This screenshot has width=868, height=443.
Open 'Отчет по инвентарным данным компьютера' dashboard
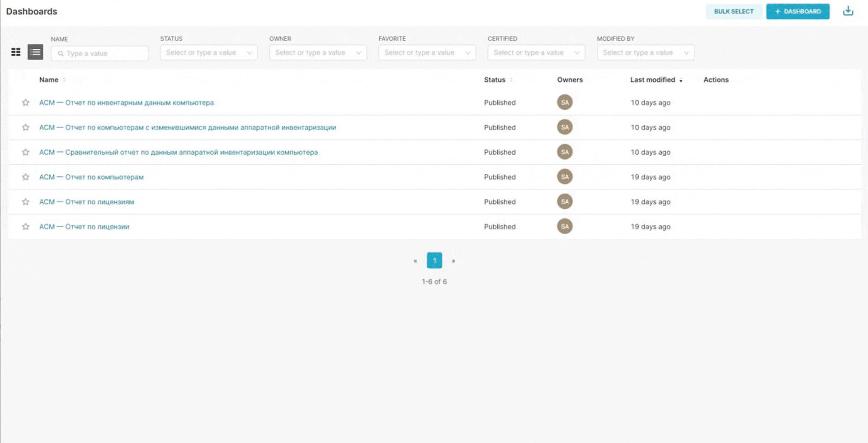pos(127,103)
